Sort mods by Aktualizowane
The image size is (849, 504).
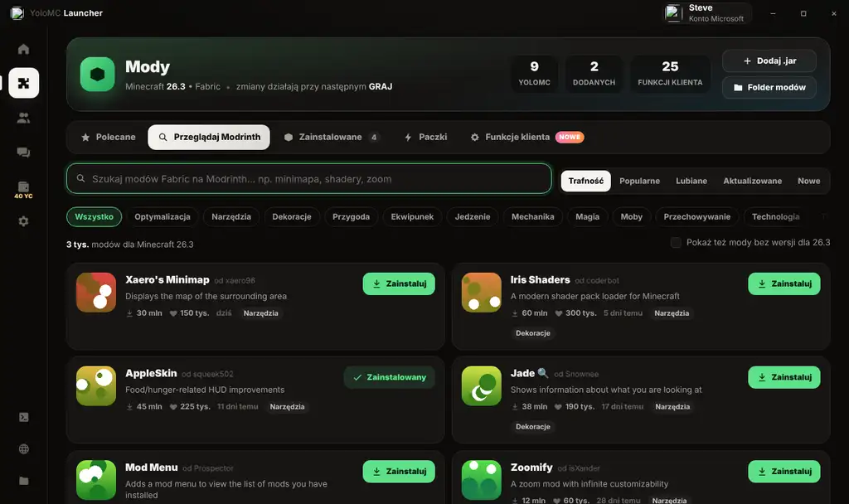click(x=753, y=181)
